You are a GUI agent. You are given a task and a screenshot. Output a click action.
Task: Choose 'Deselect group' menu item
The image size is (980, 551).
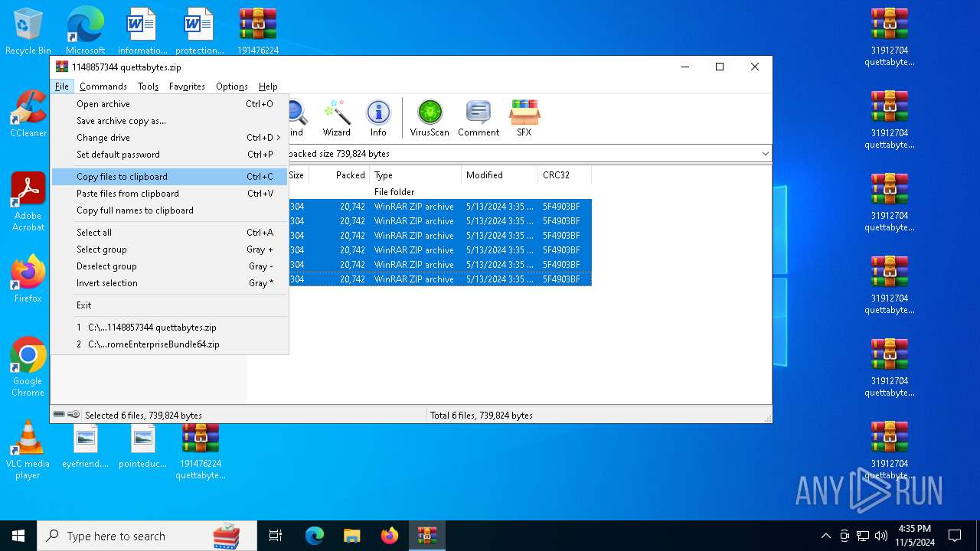pyautogui.click(x=169, y=266)
